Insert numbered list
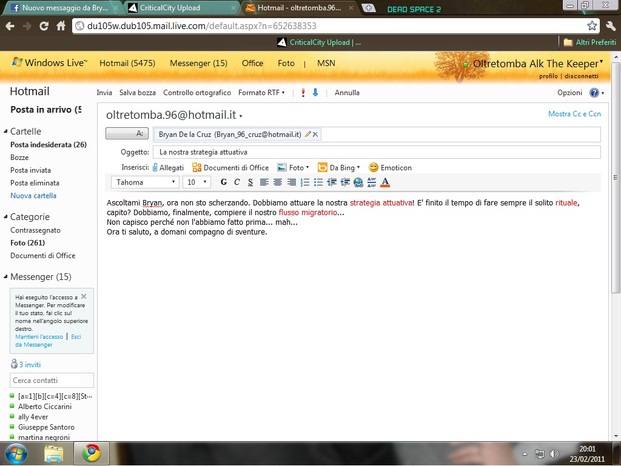 point(305,182)
